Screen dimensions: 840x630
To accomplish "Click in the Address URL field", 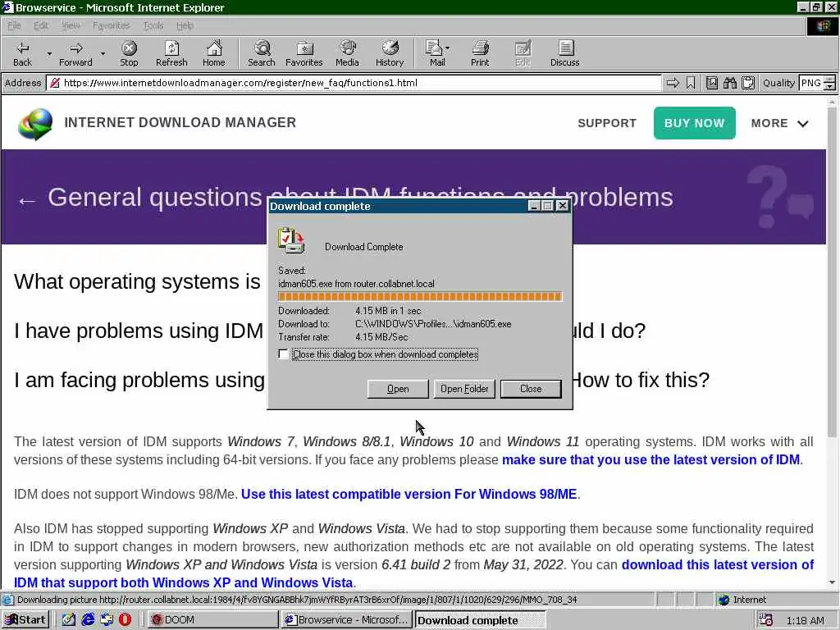I will click(x=354, y=83).
